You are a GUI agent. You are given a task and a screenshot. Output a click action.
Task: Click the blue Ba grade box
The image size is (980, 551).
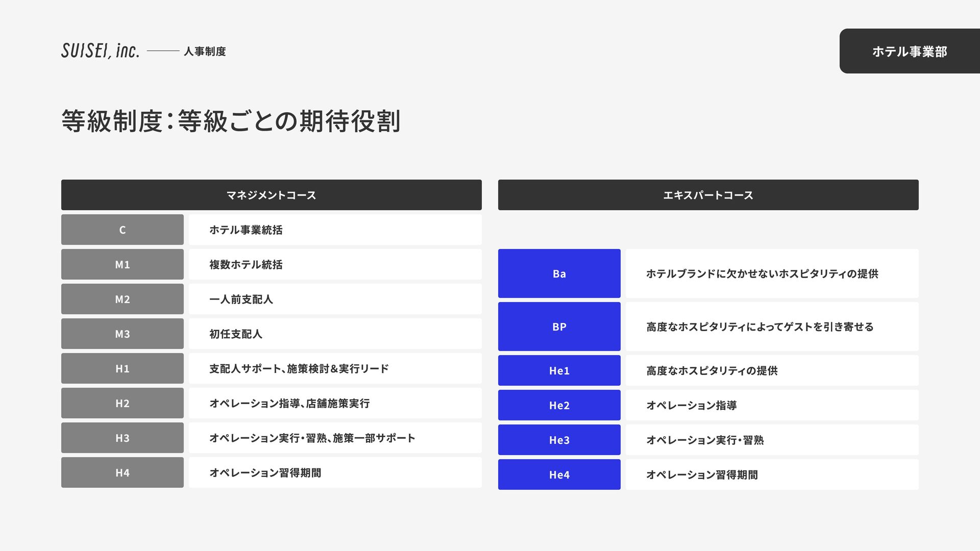pos(559,273)
